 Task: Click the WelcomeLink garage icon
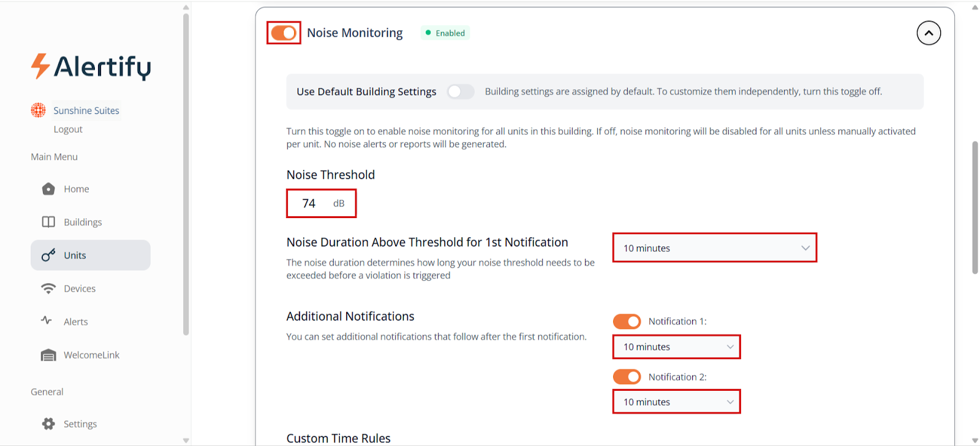48,355
